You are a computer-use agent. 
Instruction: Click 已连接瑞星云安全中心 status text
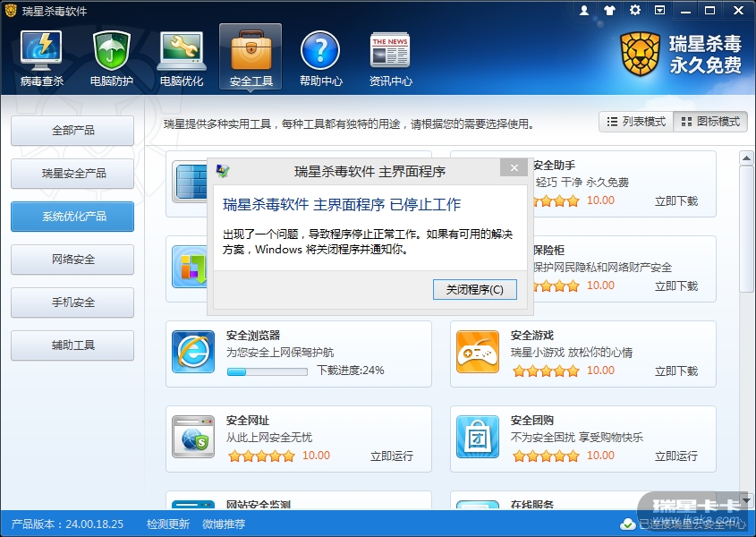pyautogui.click(x=692, y=524)
